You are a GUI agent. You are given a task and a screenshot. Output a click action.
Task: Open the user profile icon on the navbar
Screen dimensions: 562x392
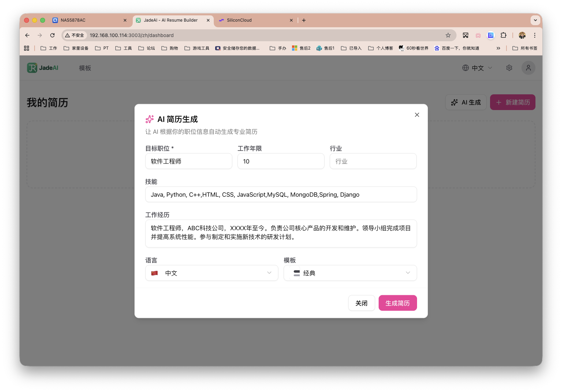pos(528,68)
